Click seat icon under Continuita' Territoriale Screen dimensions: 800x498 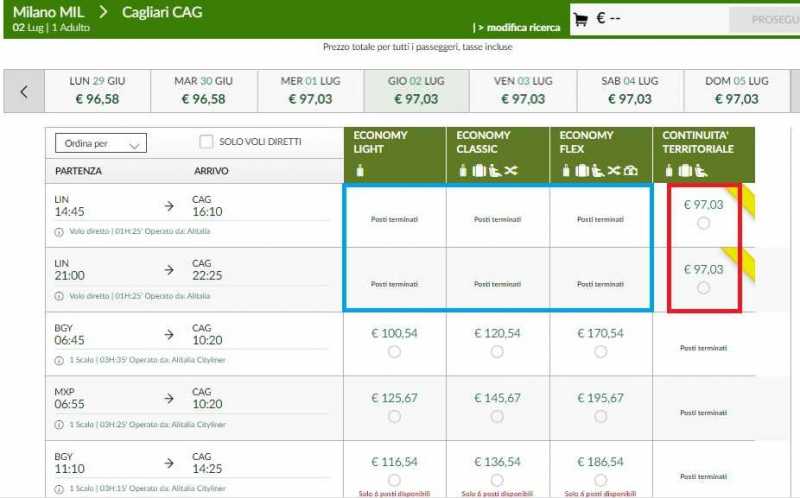pos(701,170)
